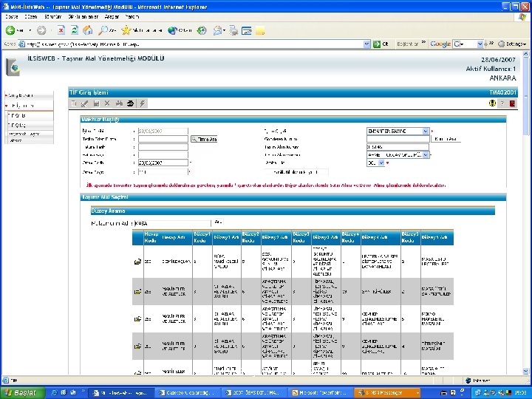Open TİF Çıkış in the left sidebar

30,125
